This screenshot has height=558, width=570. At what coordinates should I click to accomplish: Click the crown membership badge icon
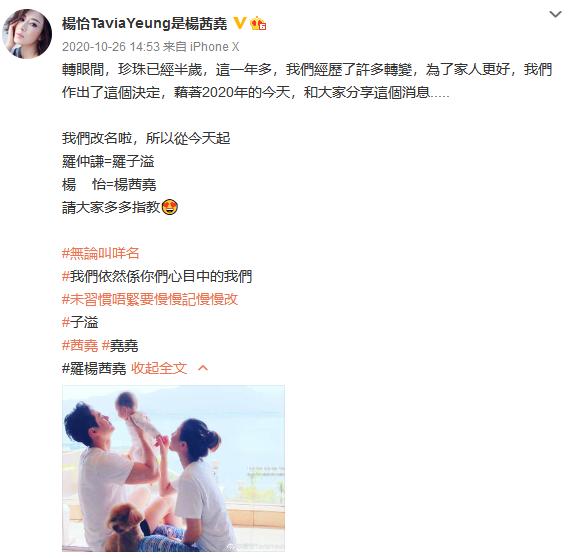258,23
